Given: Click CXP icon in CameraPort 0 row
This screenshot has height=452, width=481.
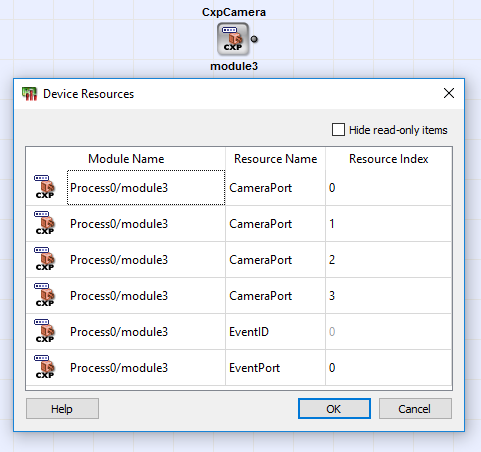Looking at the screenshot, I should (x=44, y=187).
